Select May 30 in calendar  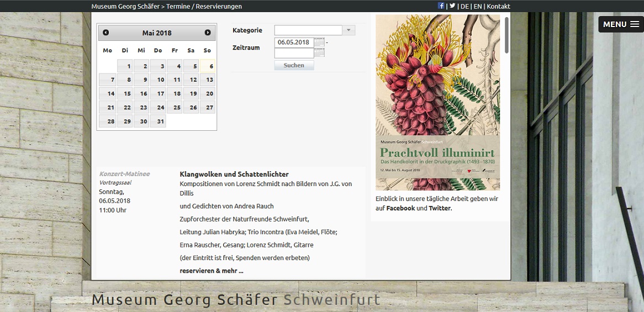coord(141,121)
